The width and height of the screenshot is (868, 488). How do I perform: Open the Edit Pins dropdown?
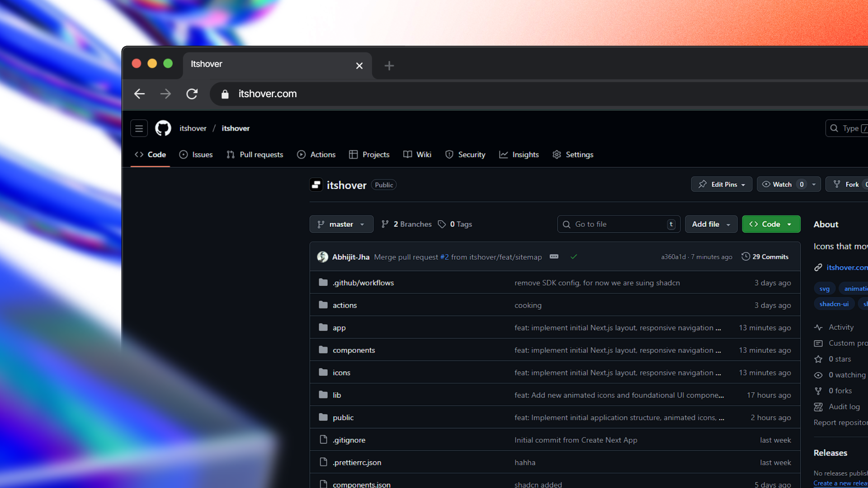tap(722, 184)
